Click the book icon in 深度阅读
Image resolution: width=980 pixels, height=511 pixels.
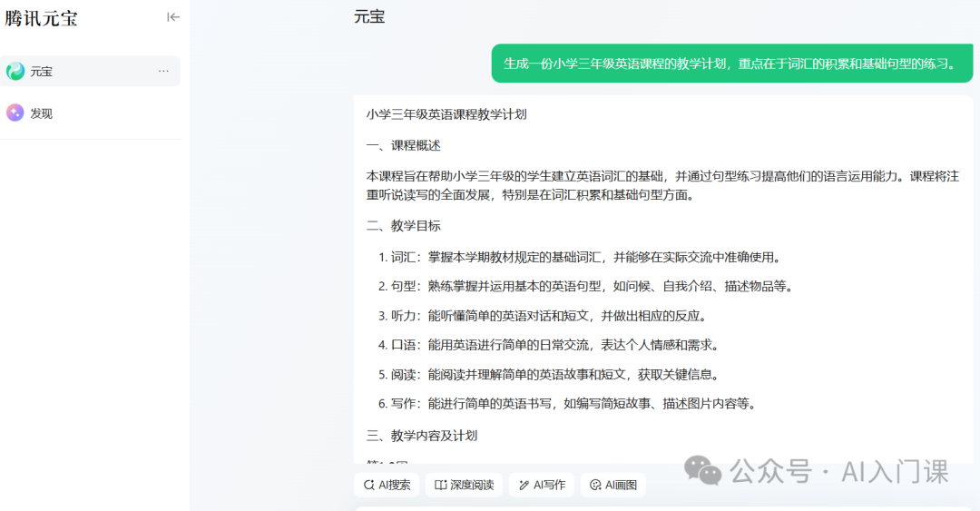[441, 485]
